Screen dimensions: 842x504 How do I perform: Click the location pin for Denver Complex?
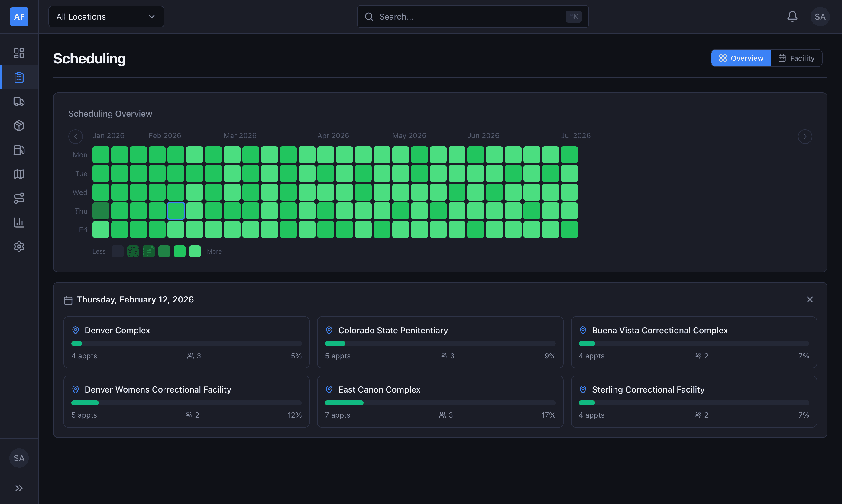click(x=75, y=330)
